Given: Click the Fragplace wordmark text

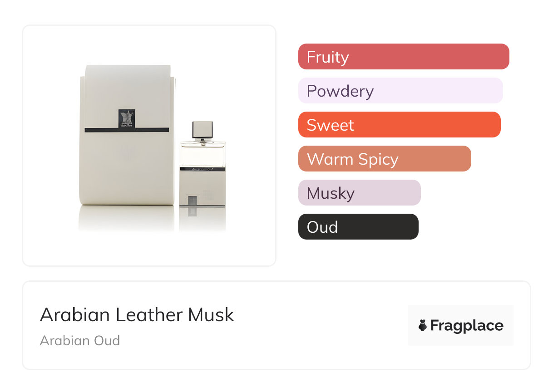Looking at the screenshot, I should [467, 325].
